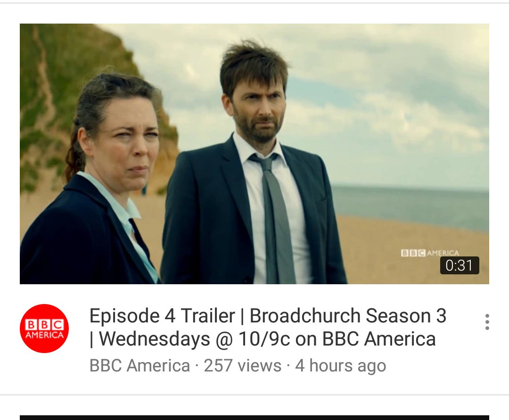The width and height of the screenshot is (509, 420).
Task: Select the 'BBC America' channel name under the title
Action: 140,365
